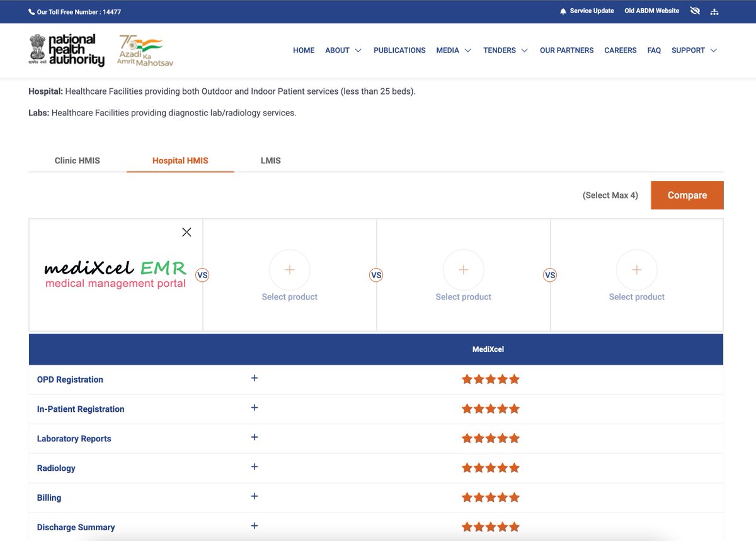Image resolution: width=756 pixels, height=541 pixels.
Task: Open the SUPPORT dropdown menu
Action: click(x=694, y=50)
